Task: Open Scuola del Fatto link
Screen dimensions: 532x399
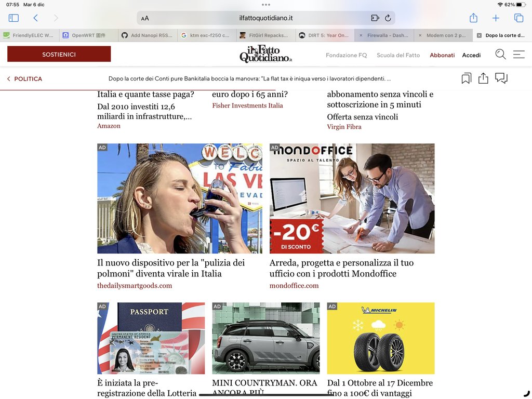Action: [398, 55]
